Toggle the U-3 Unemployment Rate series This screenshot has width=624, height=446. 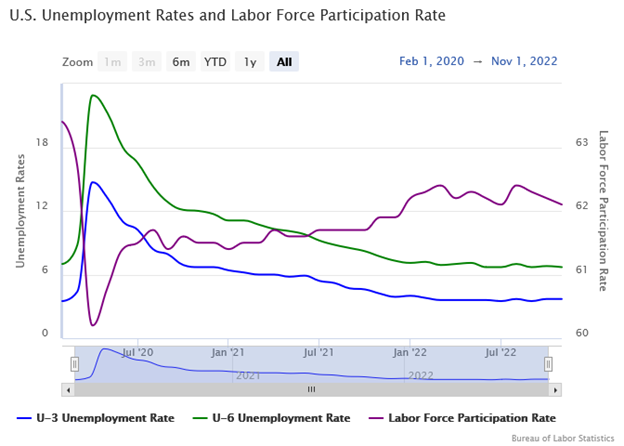pos(107,417)
